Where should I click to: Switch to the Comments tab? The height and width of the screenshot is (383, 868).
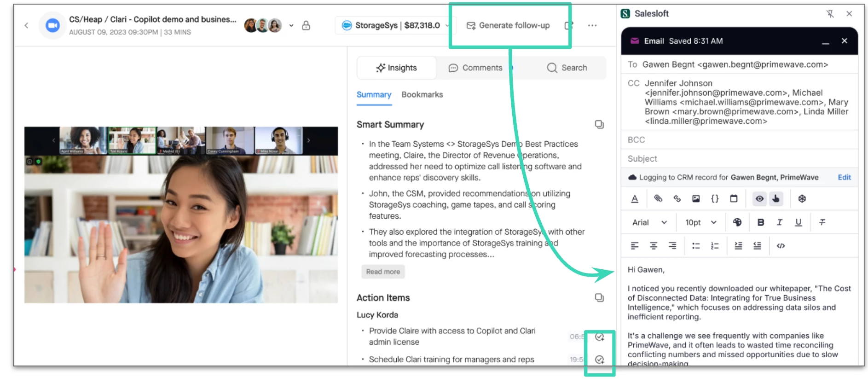click(x=475, y=68)
